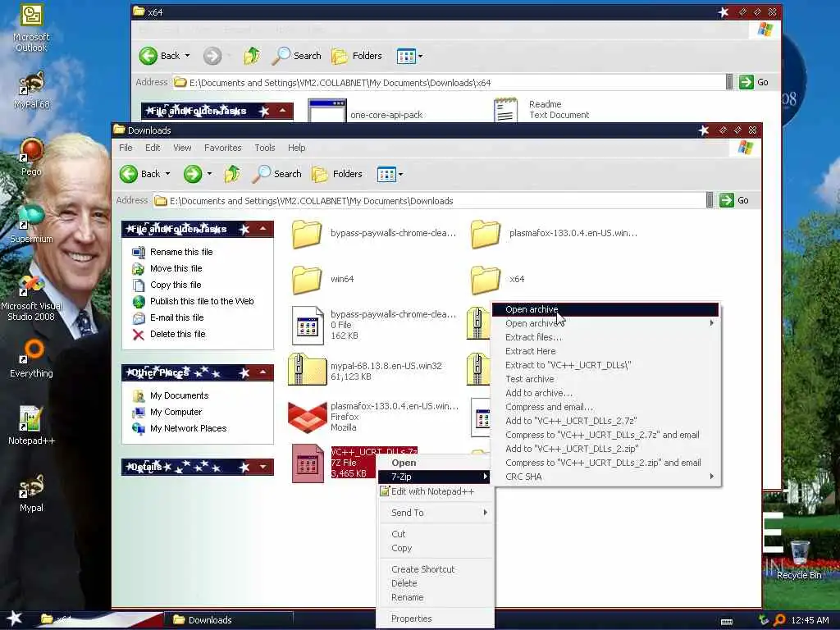The height and width of the screenshot is (630, 840).
Task: Open Back history dropdown in x64 window
Action: [x=188, y=56]
